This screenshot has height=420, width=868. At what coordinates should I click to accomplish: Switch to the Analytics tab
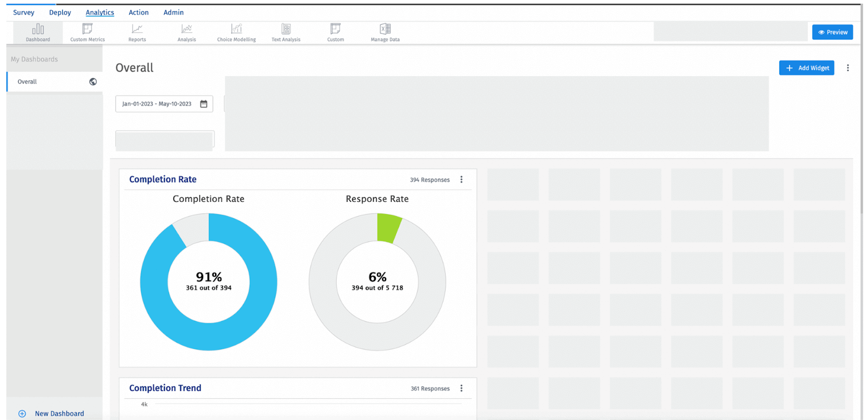[99, 12]
